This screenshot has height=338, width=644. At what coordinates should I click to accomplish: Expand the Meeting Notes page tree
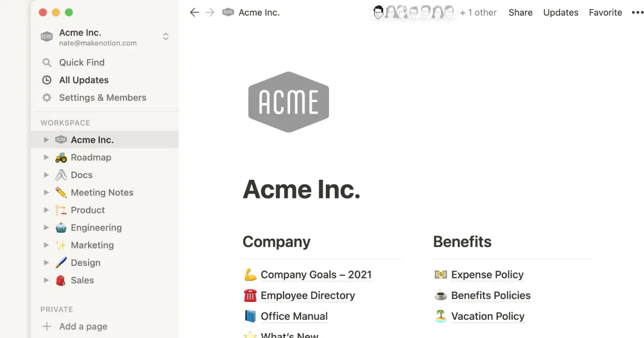click(x=46, y=193)
